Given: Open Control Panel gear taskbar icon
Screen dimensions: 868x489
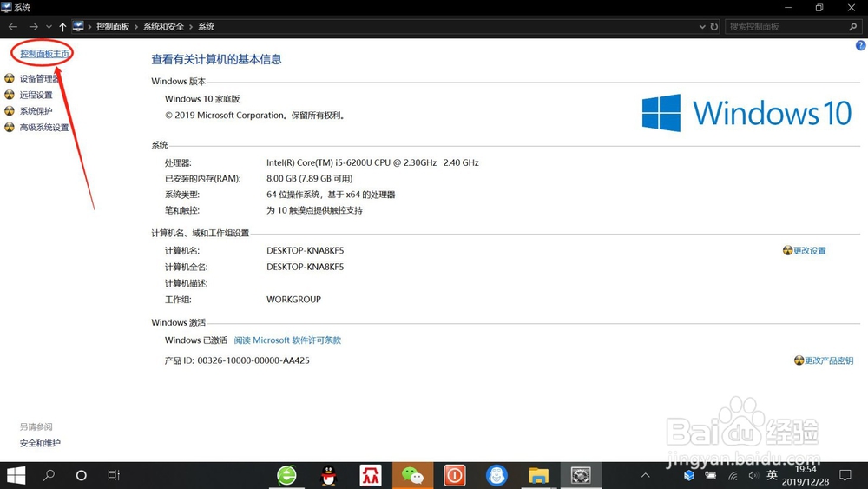Looking at the screenshot, I should tap(581, 475).
